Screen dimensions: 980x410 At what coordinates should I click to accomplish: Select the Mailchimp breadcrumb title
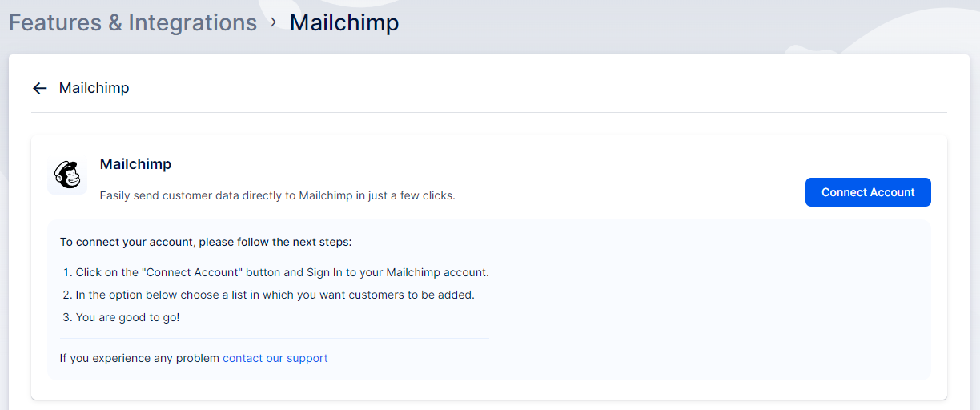click(343, 22)
